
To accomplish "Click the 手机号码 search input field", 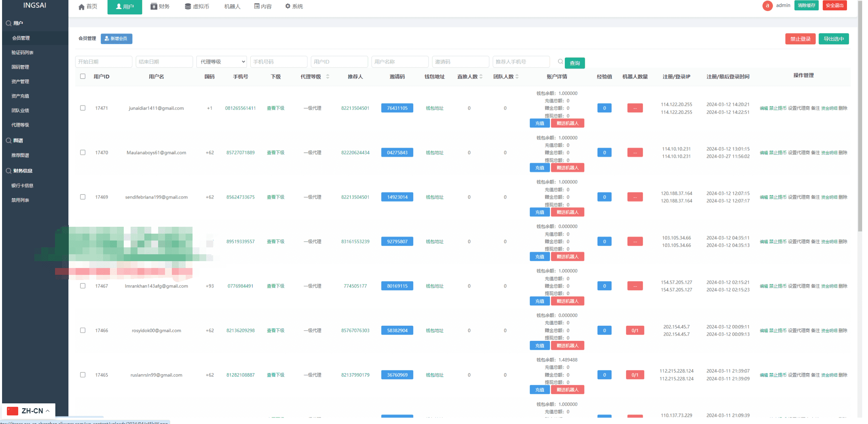I will point(278,62).
